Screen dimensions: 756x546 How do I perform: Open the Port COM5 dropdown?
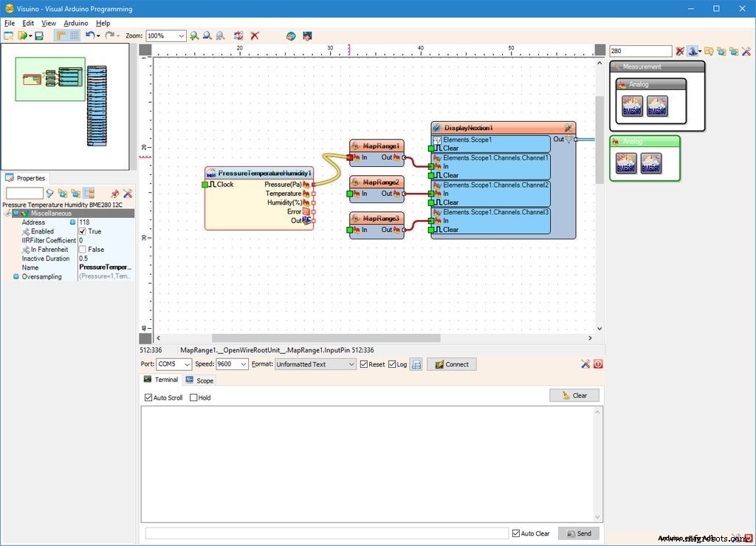187,364
